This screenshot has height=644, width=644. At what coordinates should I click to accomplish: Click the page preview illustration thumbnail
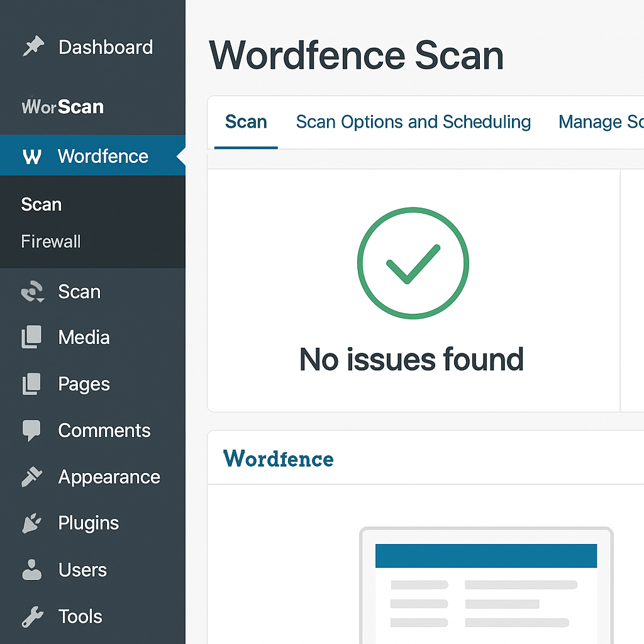486,586
